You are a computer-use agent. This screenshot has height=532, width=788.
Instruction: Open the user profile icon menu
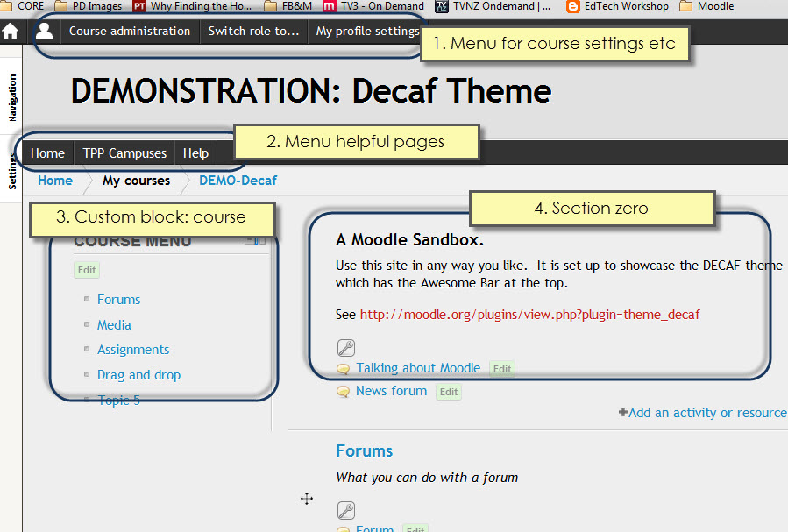pos(44,32)
